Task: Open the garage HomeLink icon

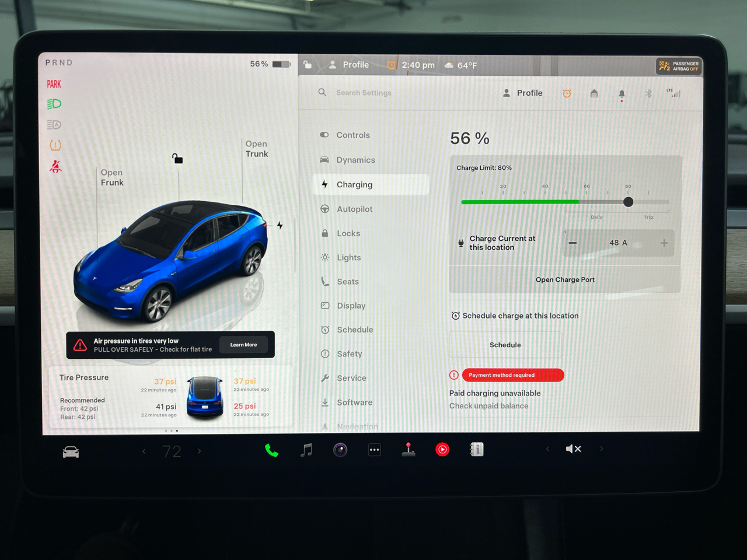Action: [x=594, y=93]
